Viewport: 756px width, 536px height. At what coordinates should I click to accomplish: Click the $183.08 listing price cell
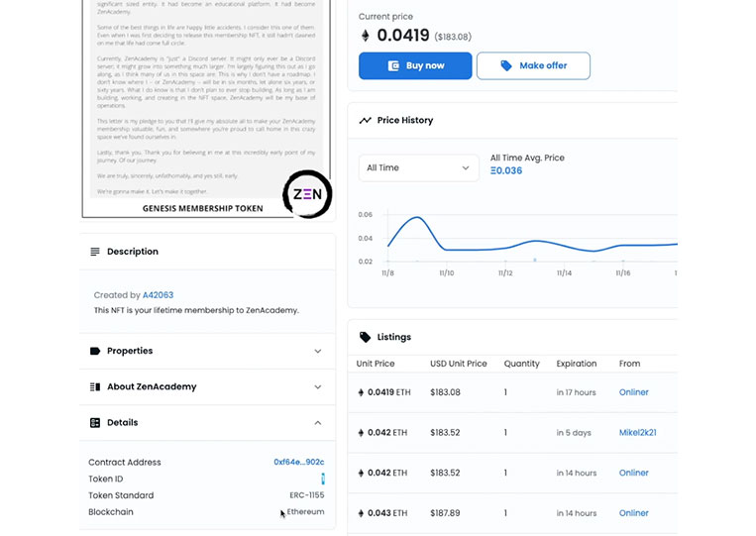(445, 392)
